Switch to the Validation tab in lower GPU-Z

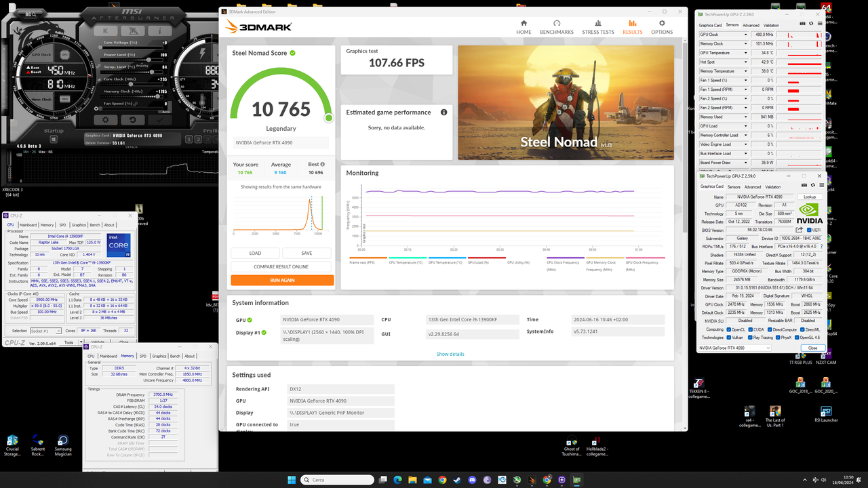pyautogui.click(x=772, y=187)
